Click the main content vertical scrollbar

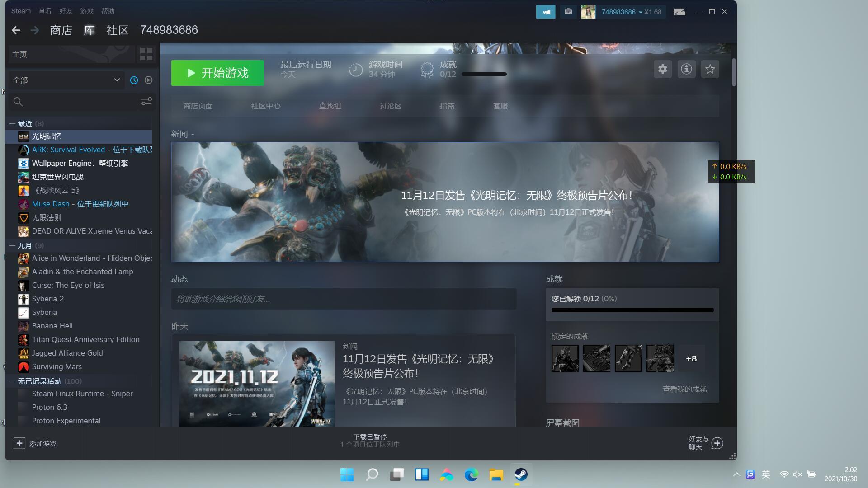tap(733, 72)
